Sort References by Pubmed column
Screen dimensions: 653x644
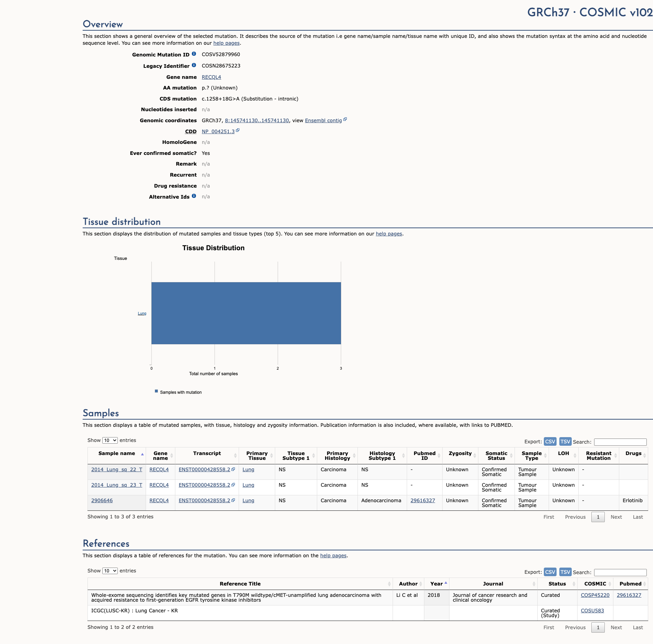631,584
